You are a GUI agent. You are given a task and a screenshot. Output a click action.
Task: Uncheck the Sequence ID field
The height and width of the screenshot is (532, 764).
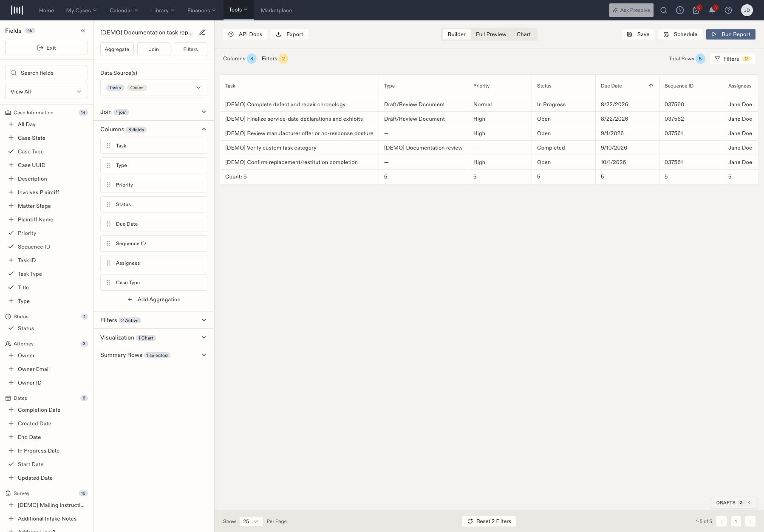click(11, 246)
